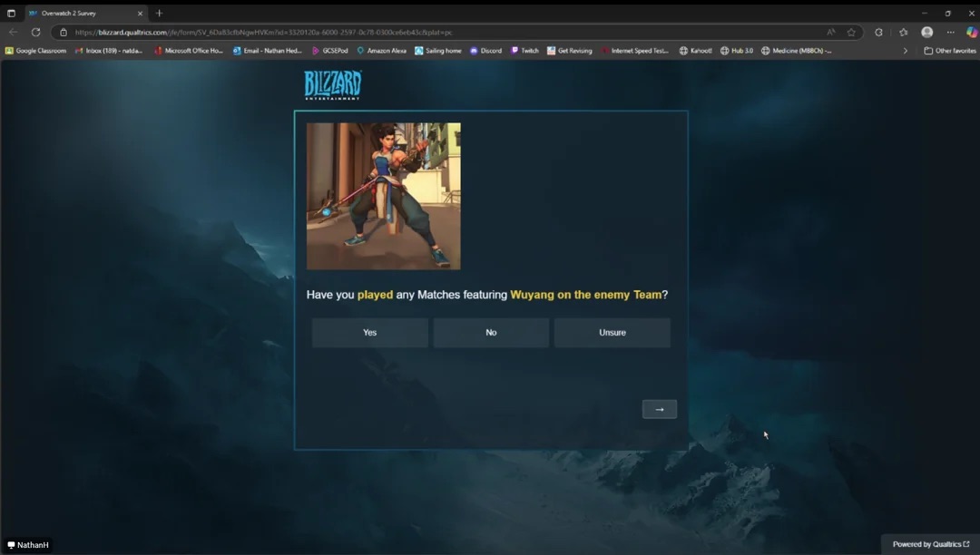This screenshot has width=980, height=555.
Task: Advance survey with the arrow next button
Action: pos(660,409)
